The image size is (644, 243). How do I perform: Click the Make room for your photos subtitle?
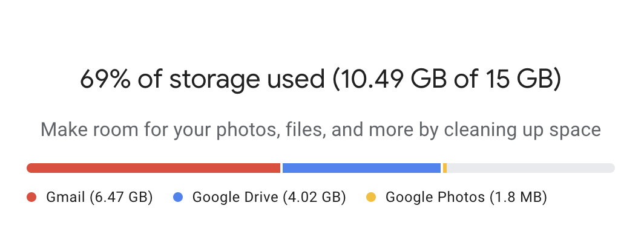(320, 130)
